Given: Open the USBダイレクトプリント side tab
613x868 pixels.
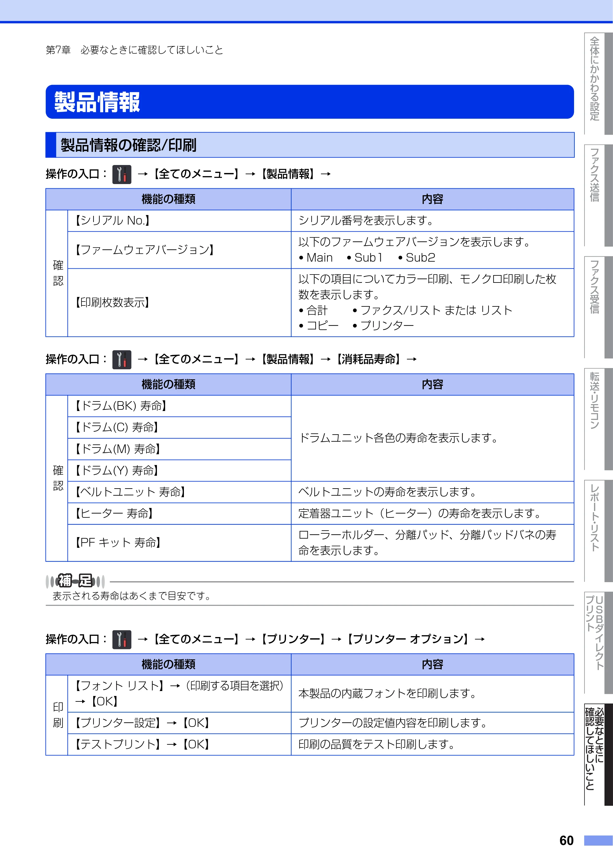Looking at the screenshot, I should tap(598, 643).
